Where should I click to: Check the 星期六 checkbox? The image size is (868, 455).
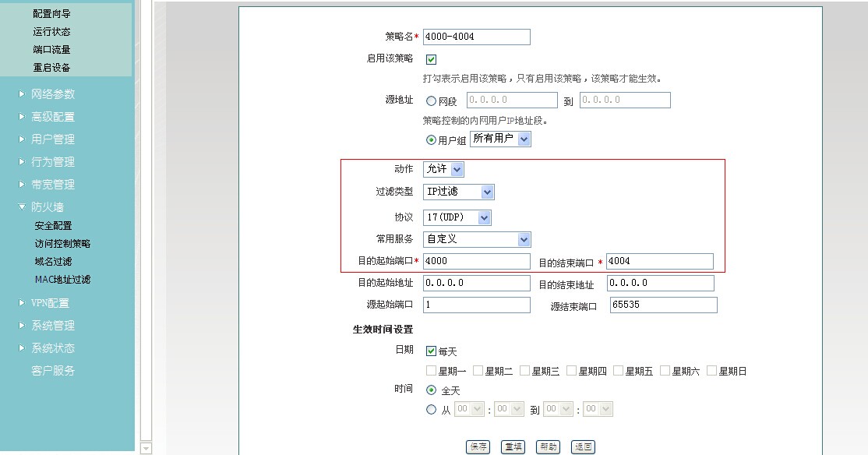click(x=665, y=370)
